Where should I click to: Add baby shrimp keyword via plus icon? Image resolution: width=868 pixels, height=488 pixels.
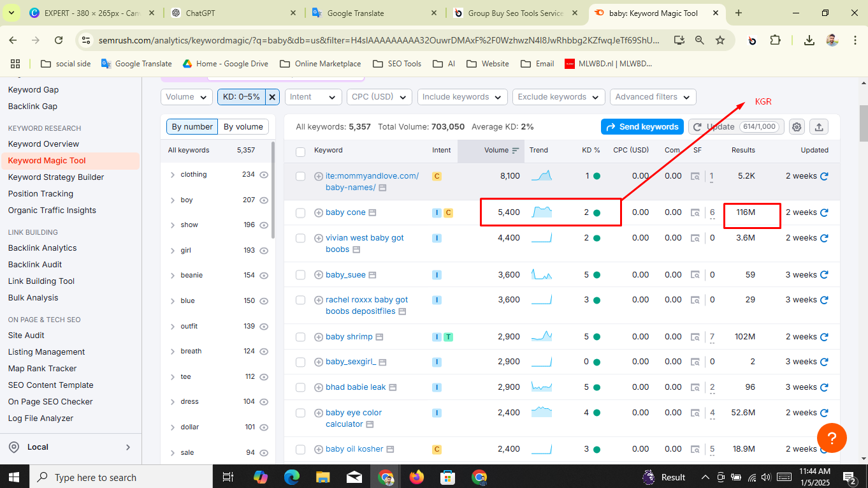[319, 337]
